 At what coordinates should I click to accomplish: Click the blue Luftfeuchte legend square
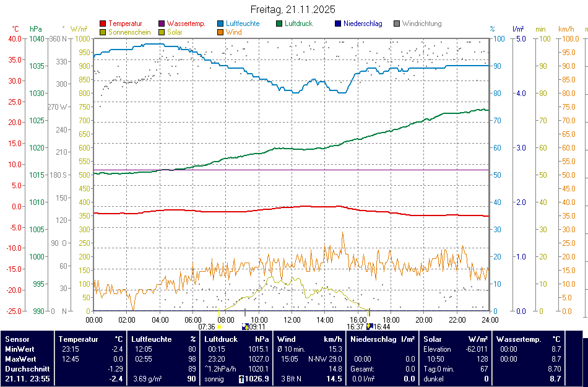click(x=221, y=24)
